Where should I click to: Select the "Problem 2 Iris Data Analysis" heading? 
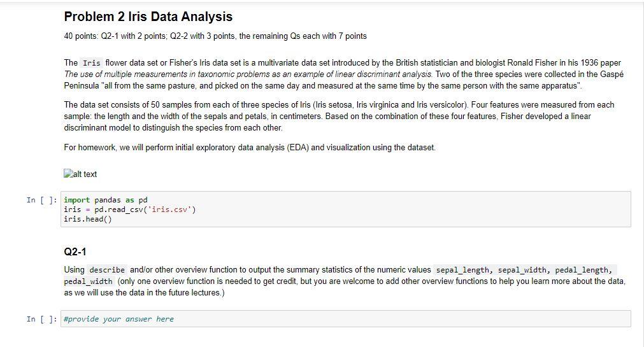(x=148, y=17)
